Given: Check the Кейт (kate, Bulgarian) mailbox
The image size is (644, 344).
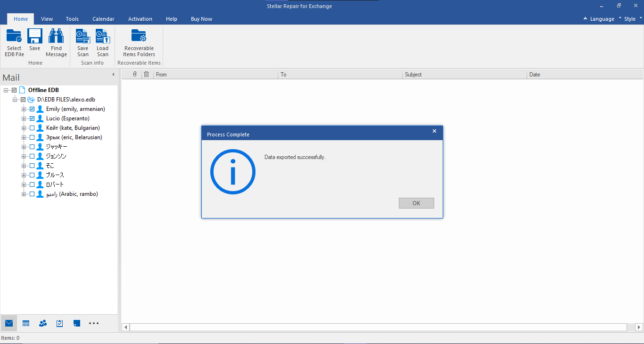Looking at the screenshot, I should tap(32, 128).
